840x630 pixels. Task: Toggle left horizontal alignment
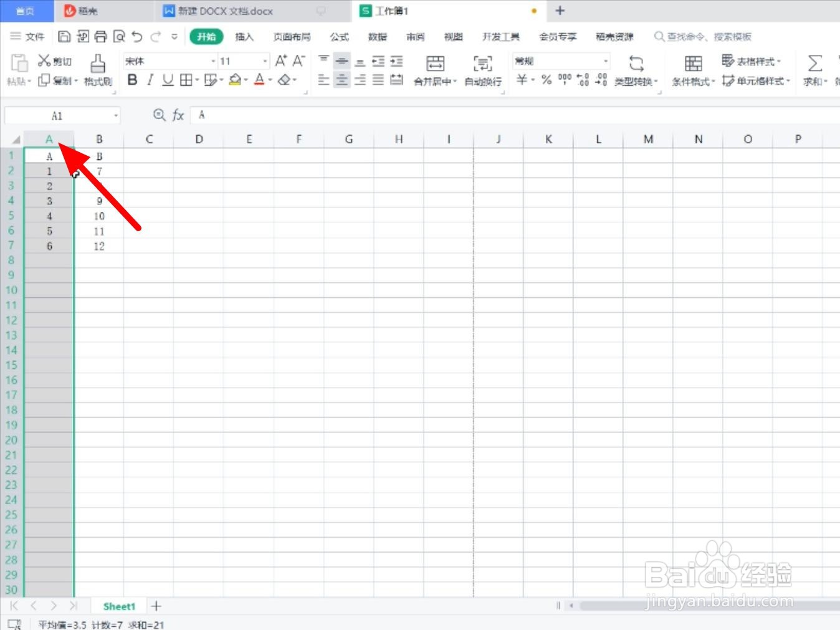coord(323,80)
